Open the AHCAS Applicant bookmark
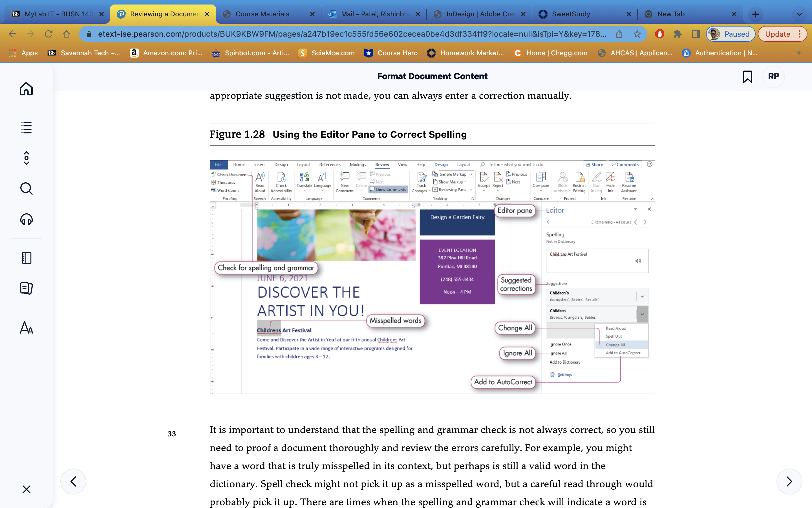This screenshot has height=508, width=812. 635,53
